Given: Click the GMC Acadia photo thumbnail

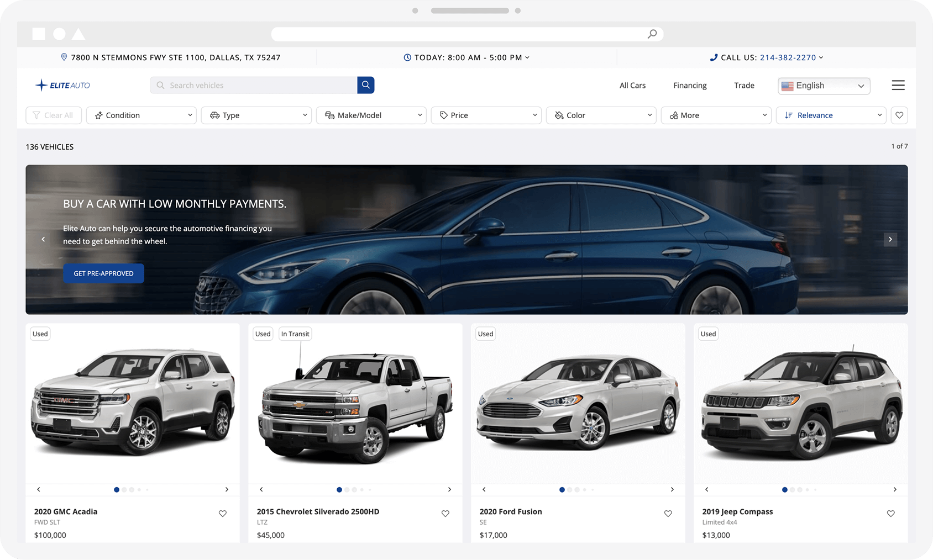Looking at the screenshot, I should click(x=133, y=404).
